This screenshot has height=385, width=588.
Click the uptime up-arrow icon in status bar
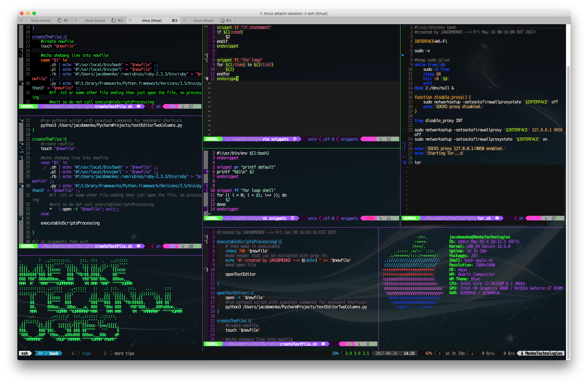click(439, 354)
